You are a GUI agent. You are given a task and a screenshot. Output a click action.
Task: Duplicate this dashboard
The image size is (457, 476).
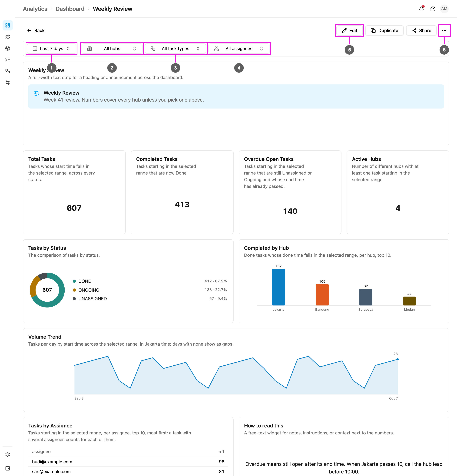coord(384,30)
